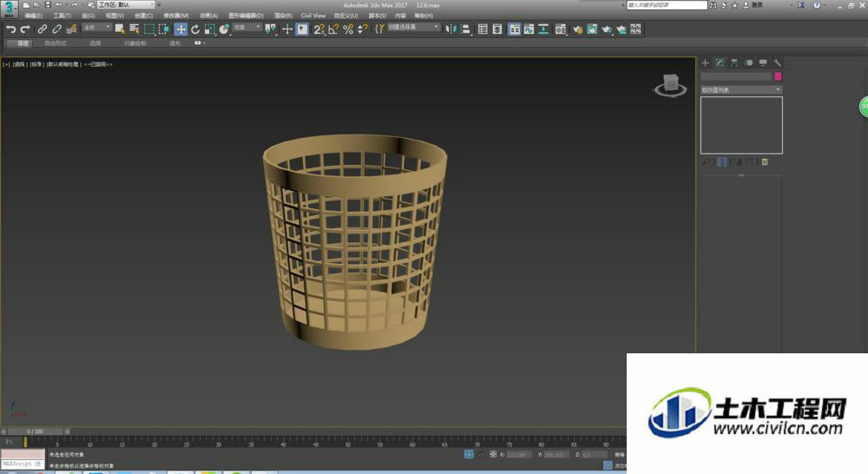Click the Save file icon in quick access bar
The width and height of the screenshot is (868, 474).
pyautogui.click(x=48, y=4)
